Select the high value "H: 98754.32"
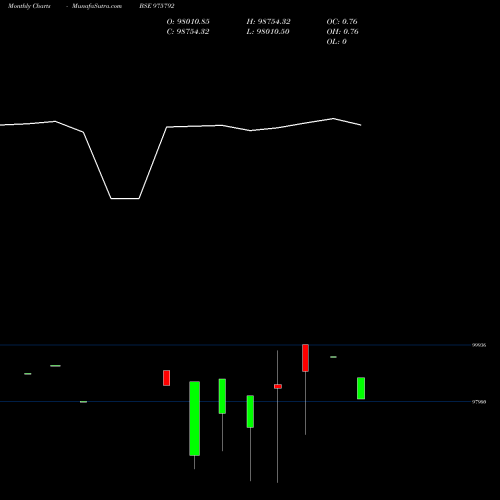 pos(268,22)
